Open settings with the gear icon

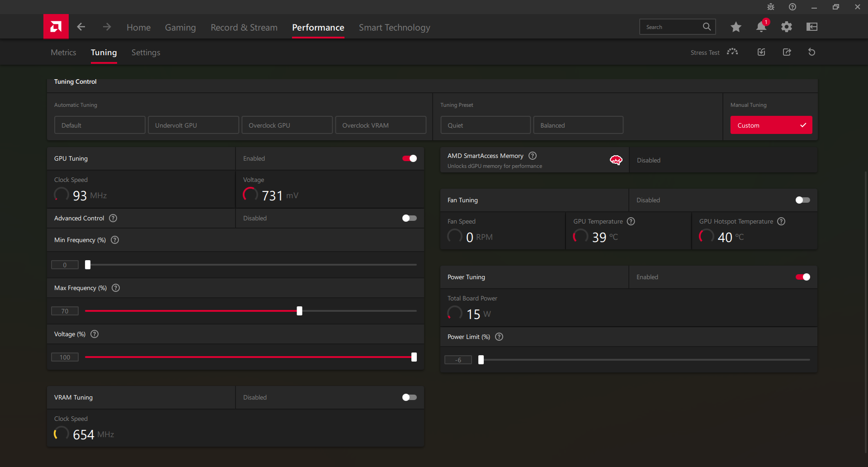pos(786,27)
